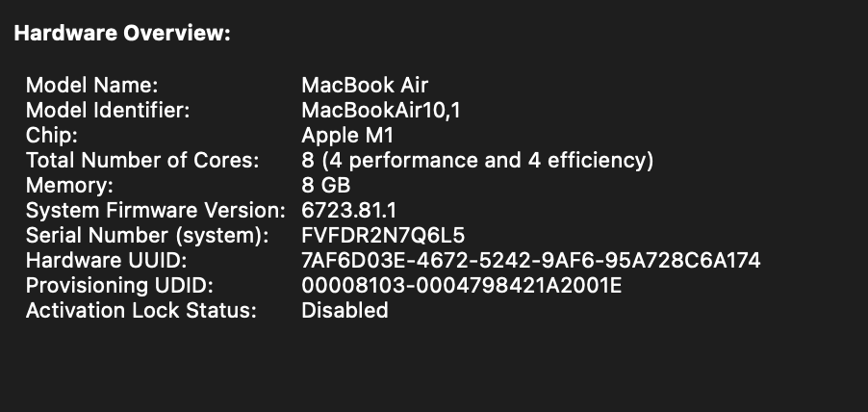Select the Memory label
The image size is (868, 412).
pyautogui.click(x=69, y=185)
